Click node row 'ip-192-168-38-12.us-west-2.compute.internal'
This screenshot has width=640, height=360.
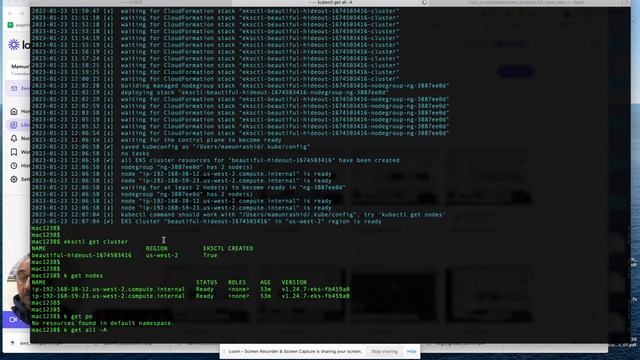click(190, 289)
